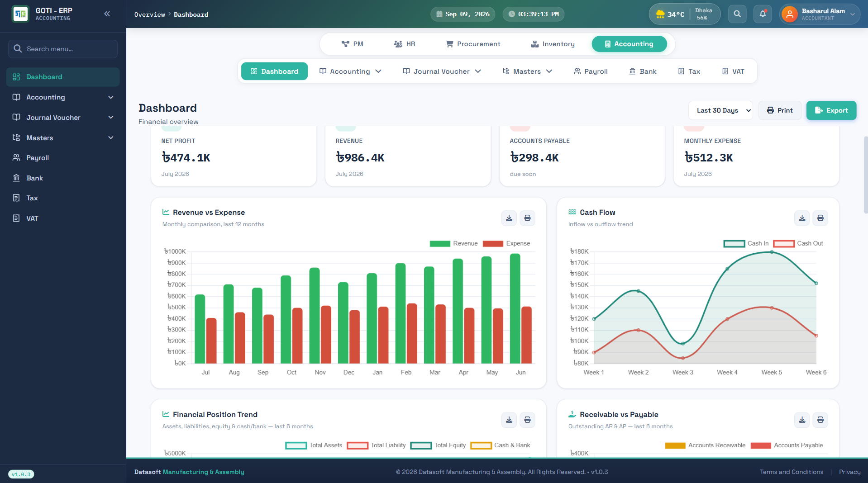Open the Journal Voucher dropdown in submenu
Image resolution: width=868 pixels, height=483 pixels.
tap(442, 71)
